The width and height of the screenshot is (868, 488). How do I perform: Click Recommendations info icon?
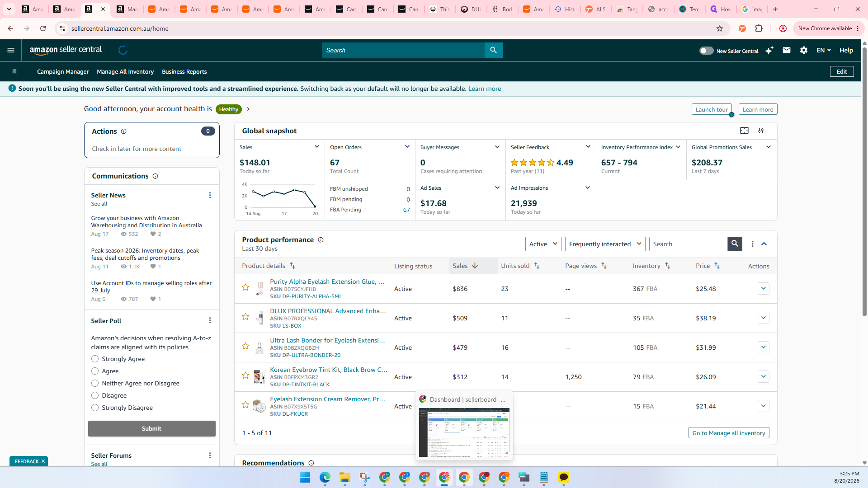(311, 463)
